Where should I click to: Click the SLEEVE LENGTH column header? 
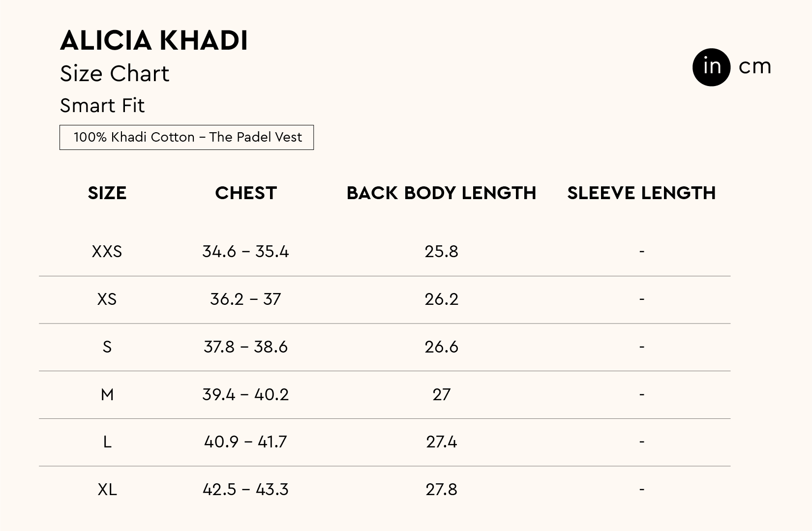(x=641, y=193)
